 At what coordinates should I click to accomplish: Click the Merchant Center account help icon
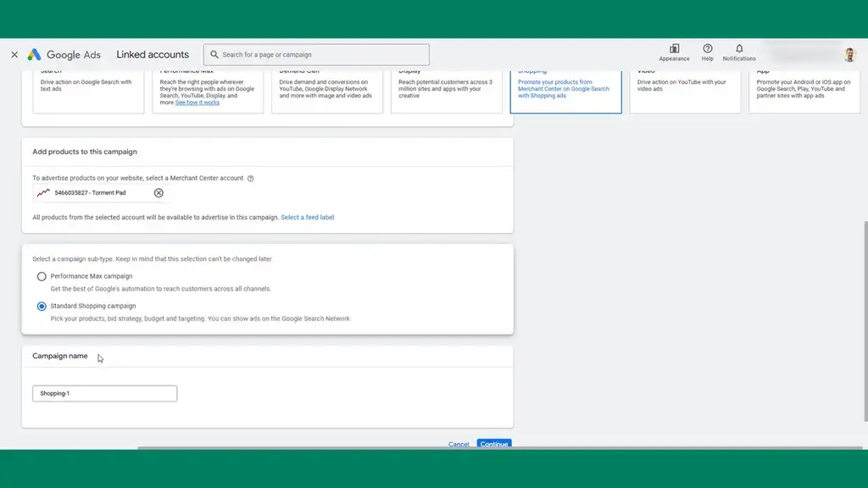[250, 179]
